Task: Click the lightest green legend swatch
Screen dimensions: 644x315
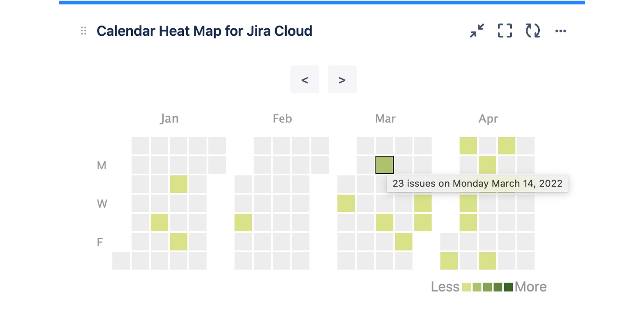Action: tap(466, 287)
